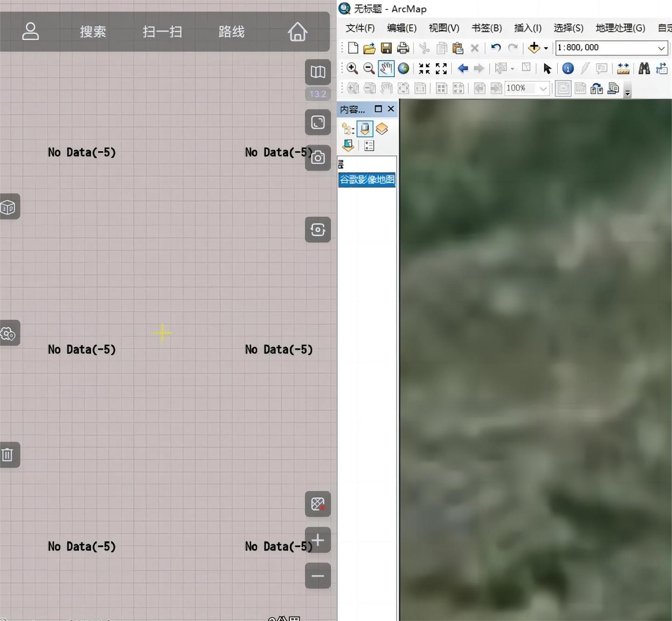Screen dimensions: 672x621
Task: Select the 谷歌影像地图 layer
Action: [367, 180]
